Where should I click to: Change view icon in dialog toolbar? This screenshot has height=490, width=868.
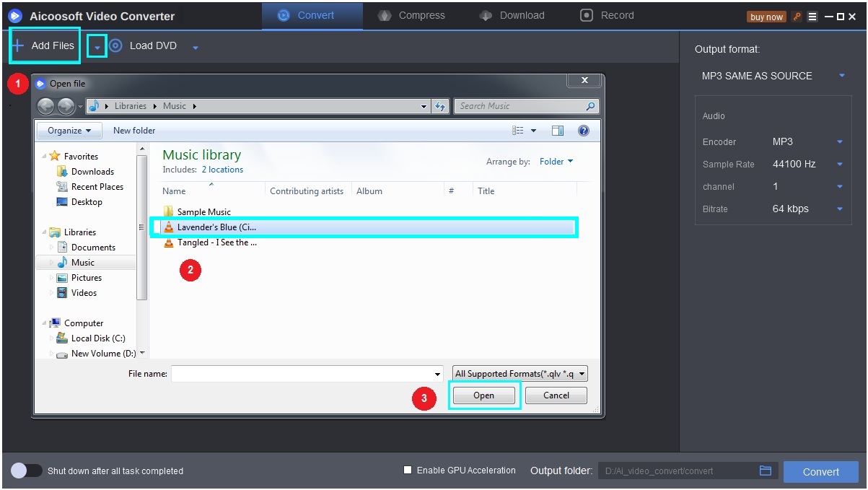coord(518,131)
